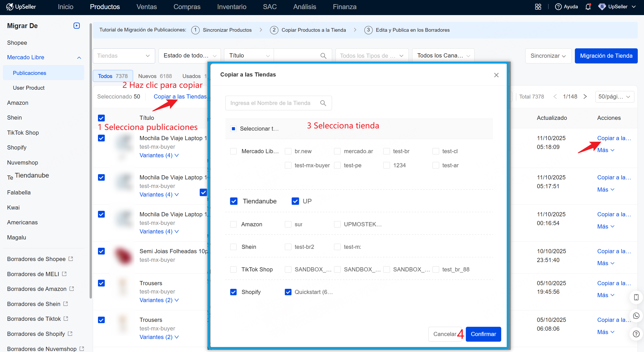Open the Sincronizar dropdown
The height and width of the screenshot is (352, 644).
548,56
